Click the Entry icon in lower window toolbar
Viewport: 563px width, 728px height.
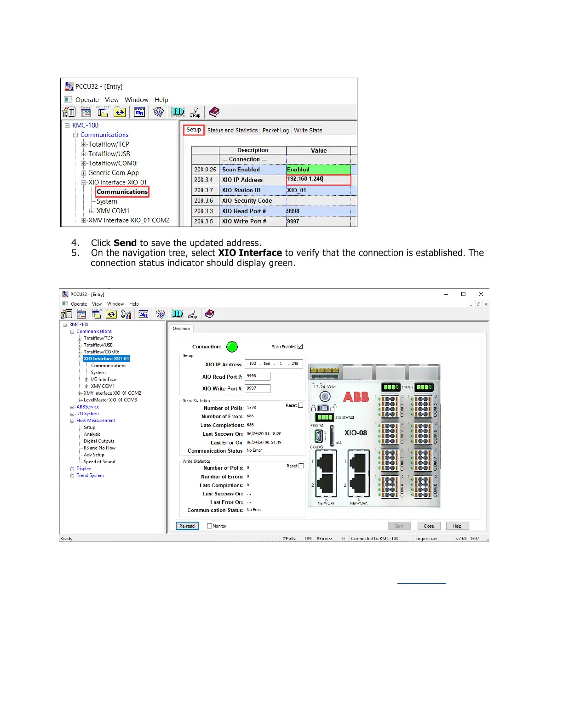(x=81, y=314)
